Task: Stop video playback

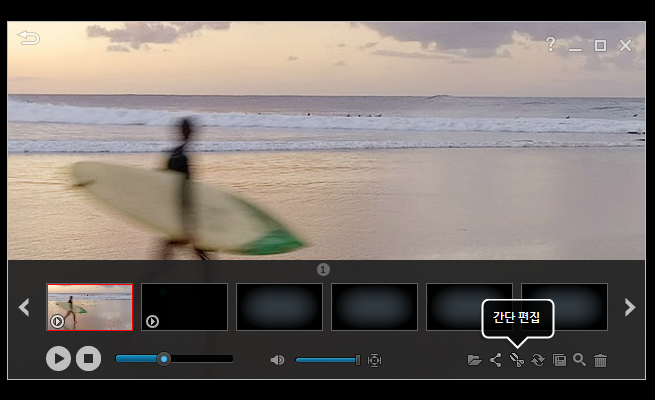Action: [89, 359]
